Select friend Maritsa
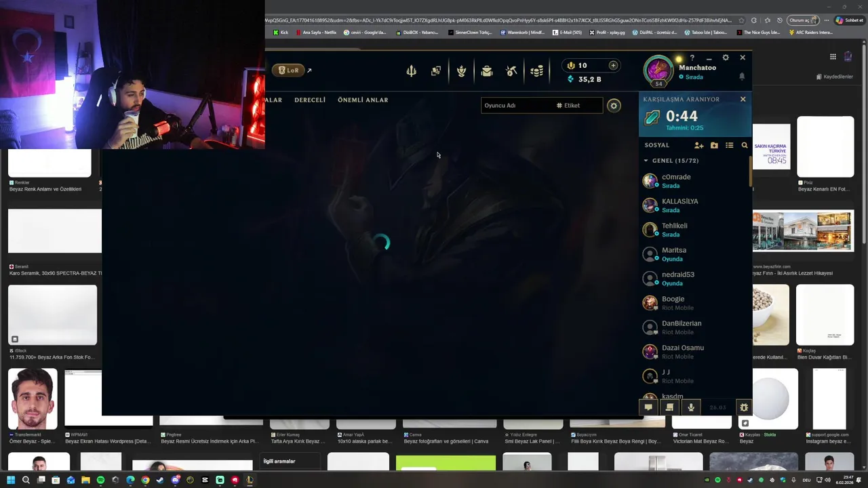Viewport: 868px width, 488px height. (x=694, y=254)
